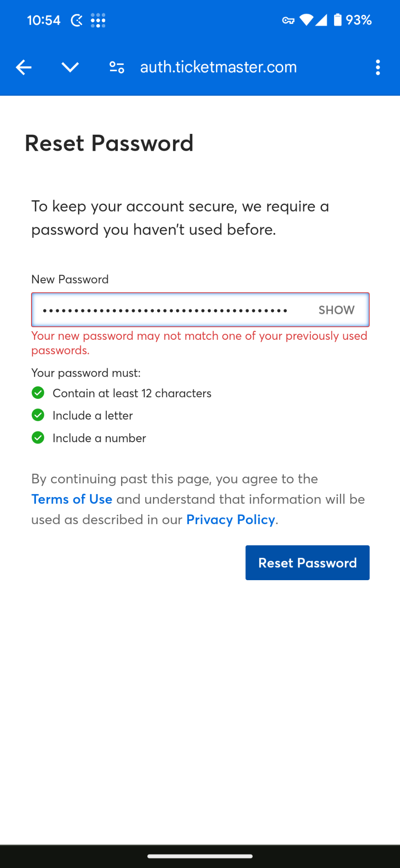Tap green check beside Include a number
This screenshot has width=400, height=868.
[x=38, y=438]
